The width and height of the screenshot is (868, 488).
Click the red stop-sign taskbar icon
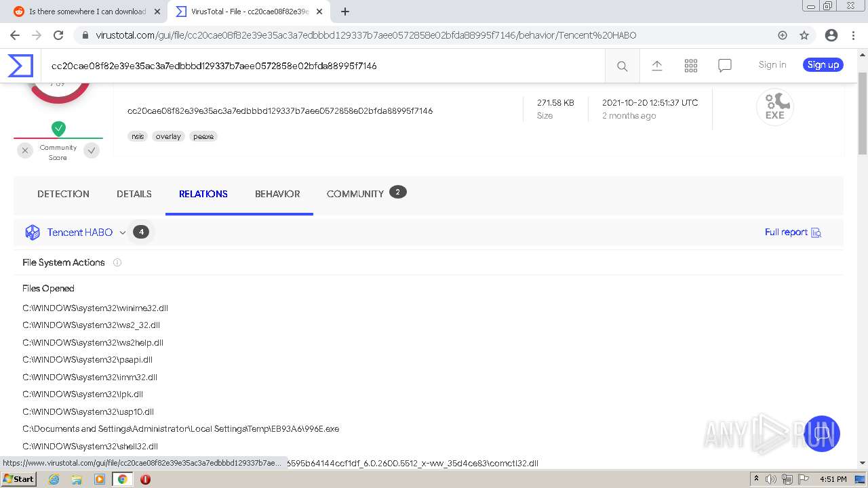click(x=145, y=479)
